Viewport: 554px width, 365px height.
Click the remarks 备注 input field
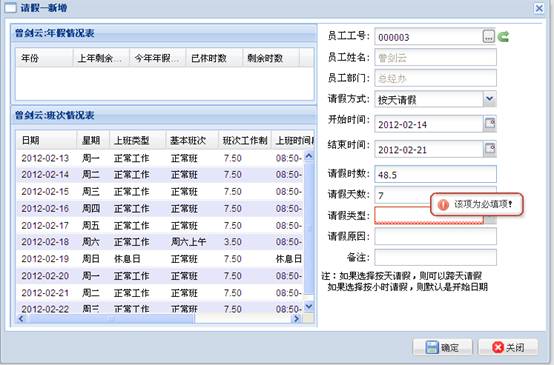tap(435, 257)
